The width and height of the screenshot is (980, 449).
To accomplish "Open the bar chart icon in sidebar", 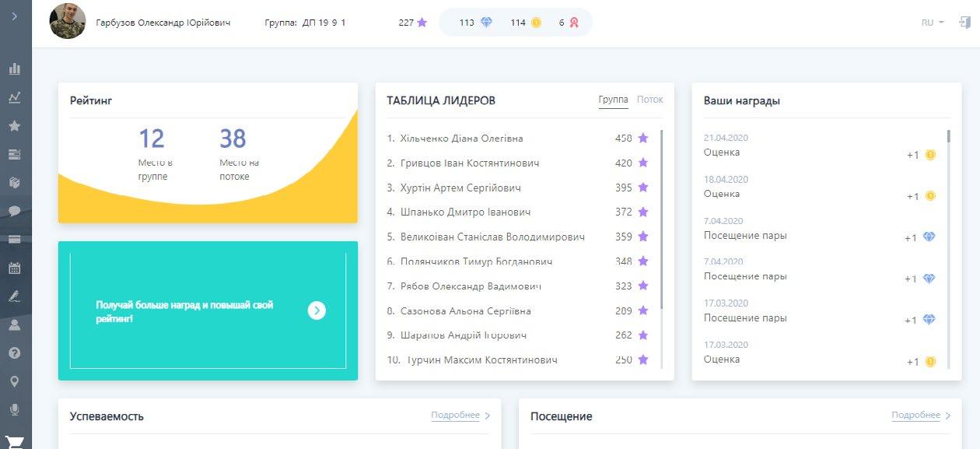I will coord(15,68).
